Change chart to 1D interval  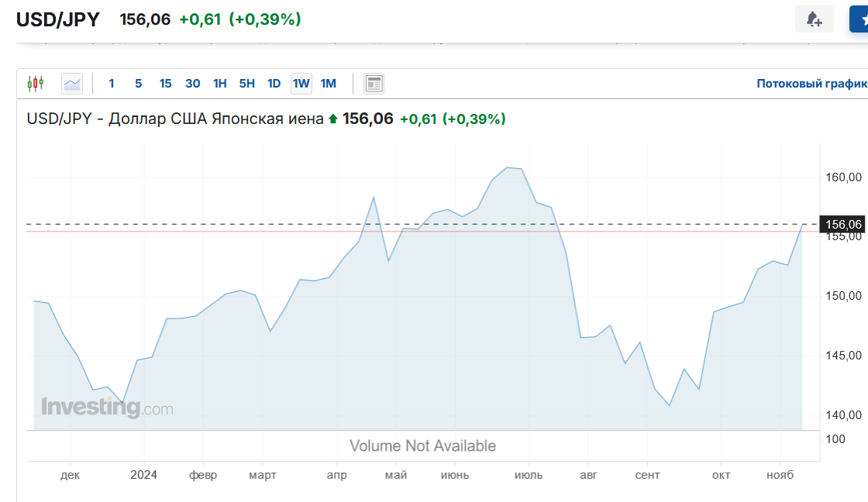coord(274,84)
